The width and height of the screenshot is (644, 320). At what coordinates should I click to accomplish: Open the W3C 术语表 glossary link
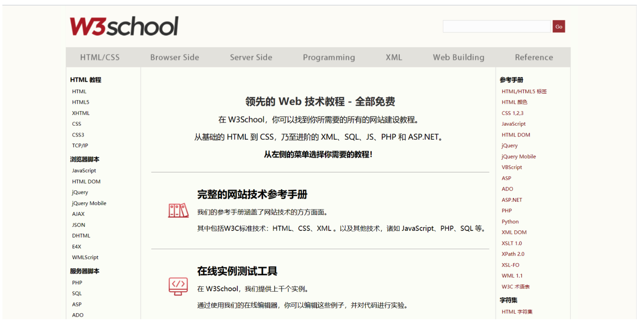(x=516, y=287)
